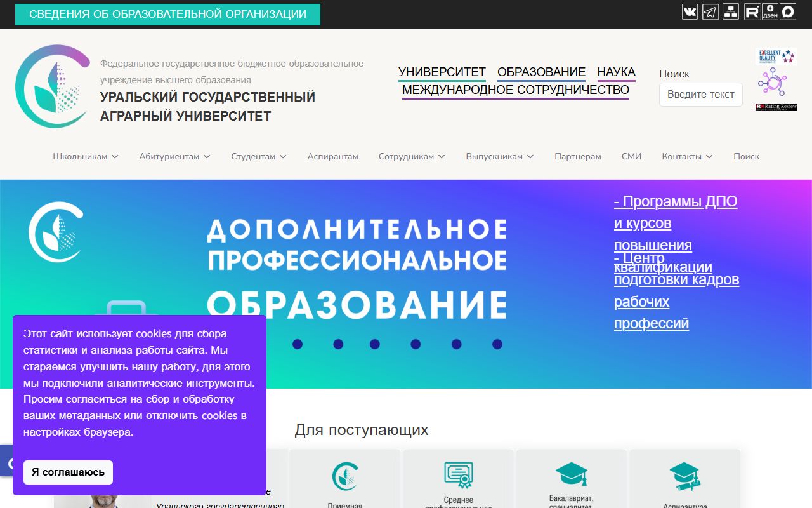Go to the Партнерам navigation link
This screenshot has width=812, height=508.
[x=578, y=156]
